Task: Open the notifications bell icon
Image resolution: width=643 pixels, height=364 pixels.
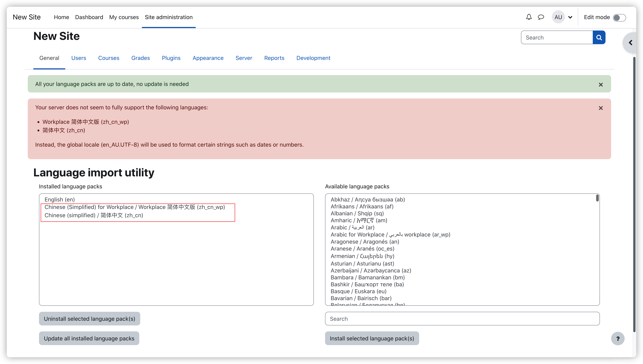Action: [x=529, y=17]
